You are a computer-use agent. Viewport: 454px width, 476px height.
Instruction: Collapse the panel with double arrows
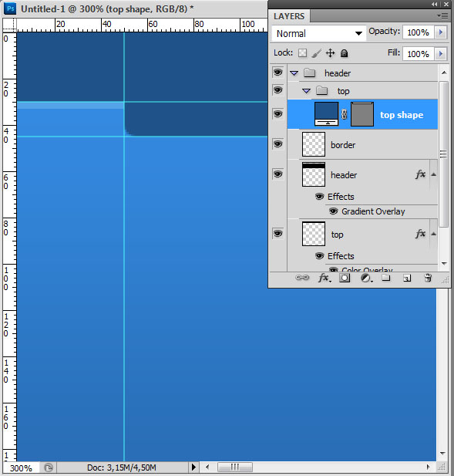[x=435, y=5]
